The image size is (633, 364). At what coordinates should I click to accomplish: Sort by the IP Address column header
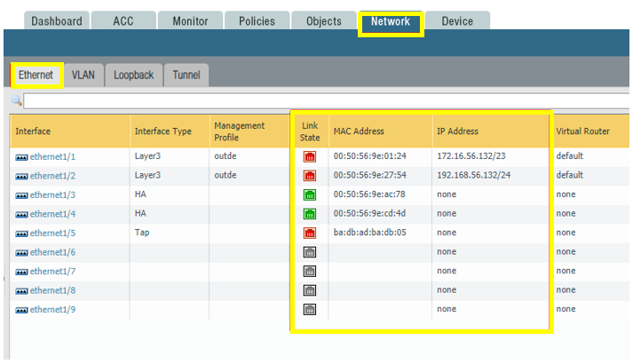coord(490,131)
